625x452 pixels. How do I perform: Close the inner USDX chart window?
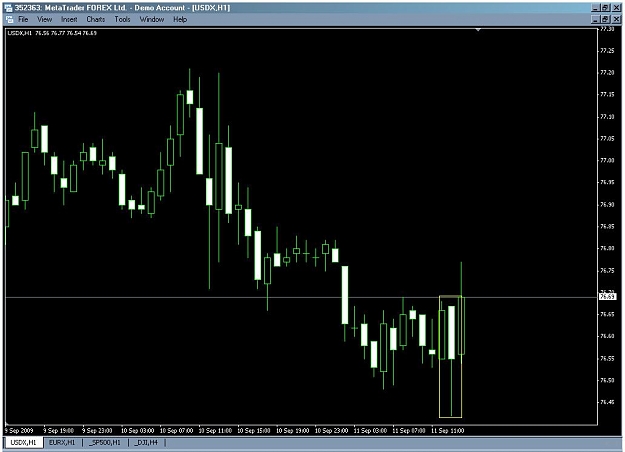click(616, 19)
